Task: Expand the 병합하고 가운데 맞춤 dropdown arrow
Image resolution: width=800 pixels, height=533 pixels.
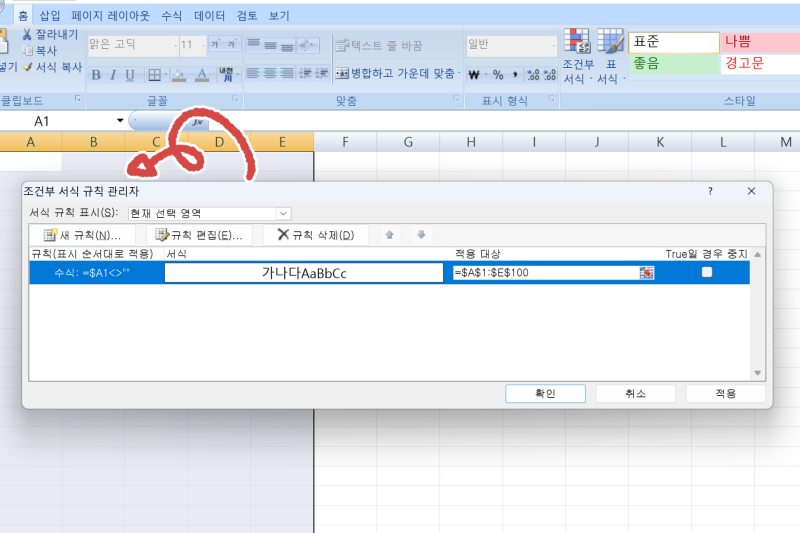Action: 459,74
